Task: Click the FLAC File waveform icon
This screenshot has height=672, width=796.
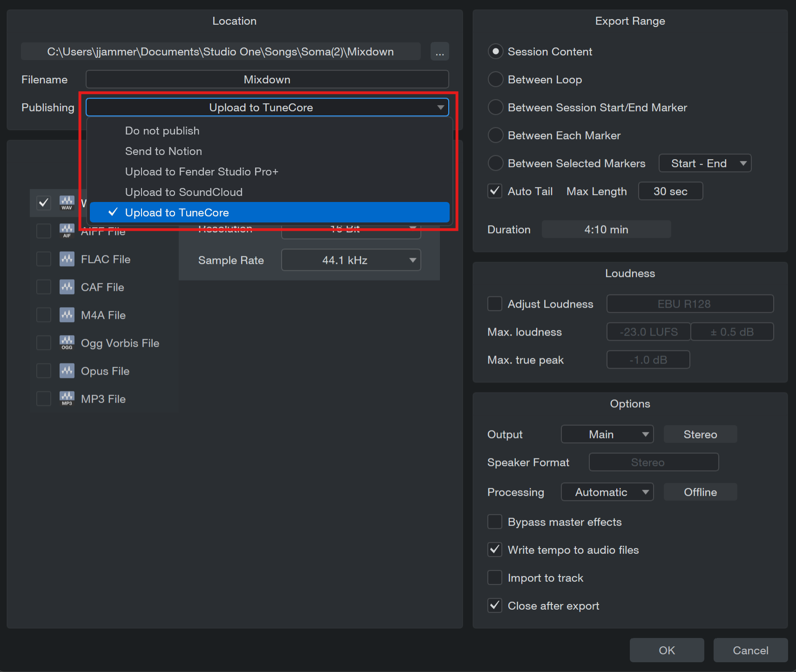Action: [x=67, y=259]
